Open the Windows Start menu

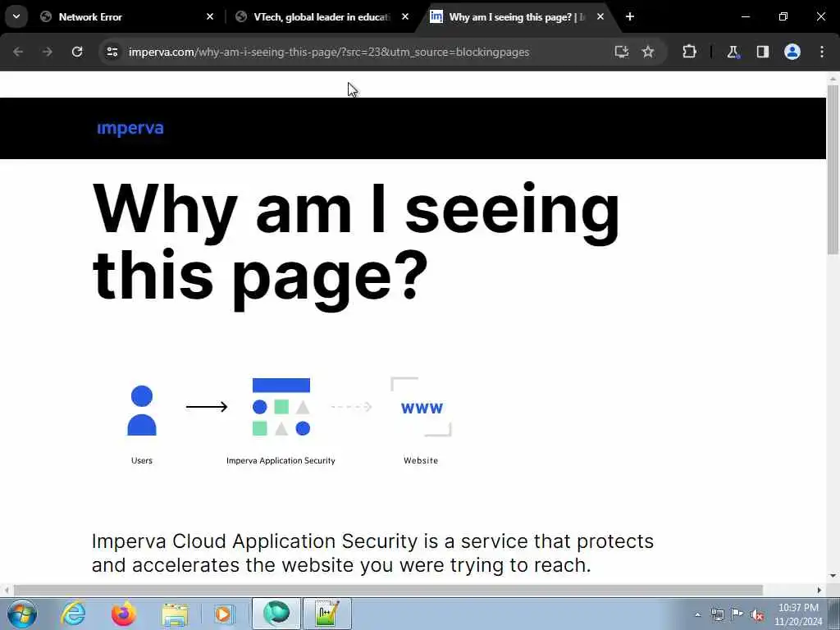point(22,614)
